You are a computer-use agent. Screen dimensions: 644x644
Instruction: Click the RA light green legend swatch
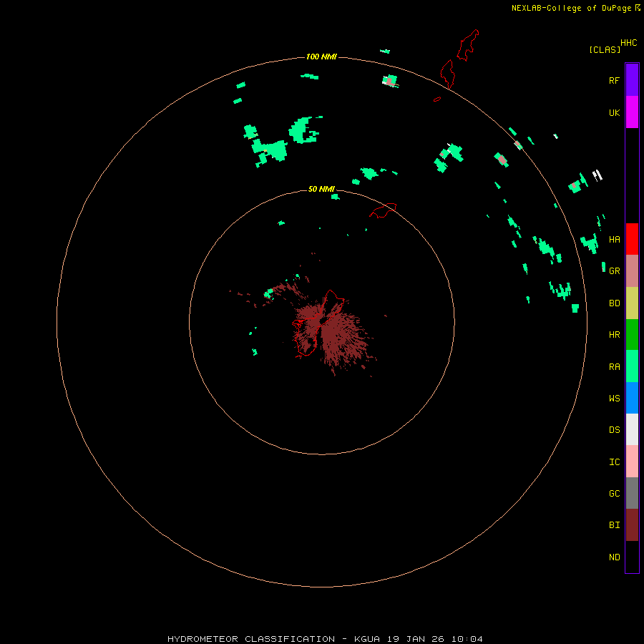point(632,366)
